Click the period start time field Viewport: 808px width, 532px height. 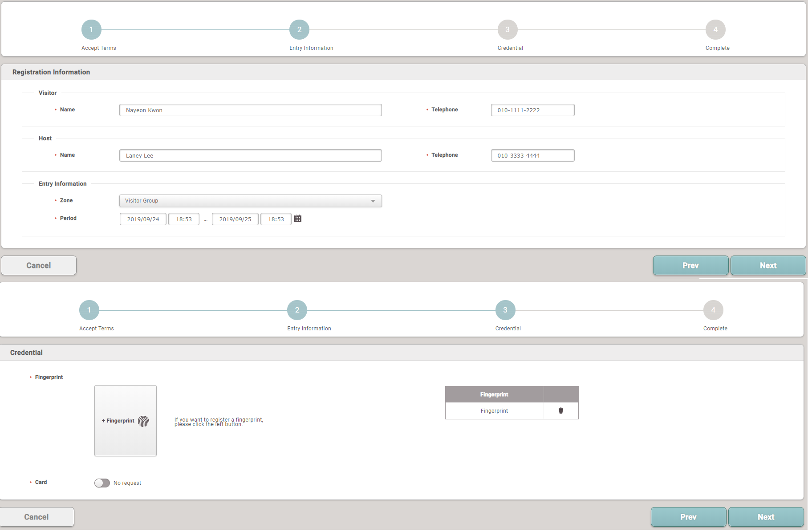tap(184, 219)
